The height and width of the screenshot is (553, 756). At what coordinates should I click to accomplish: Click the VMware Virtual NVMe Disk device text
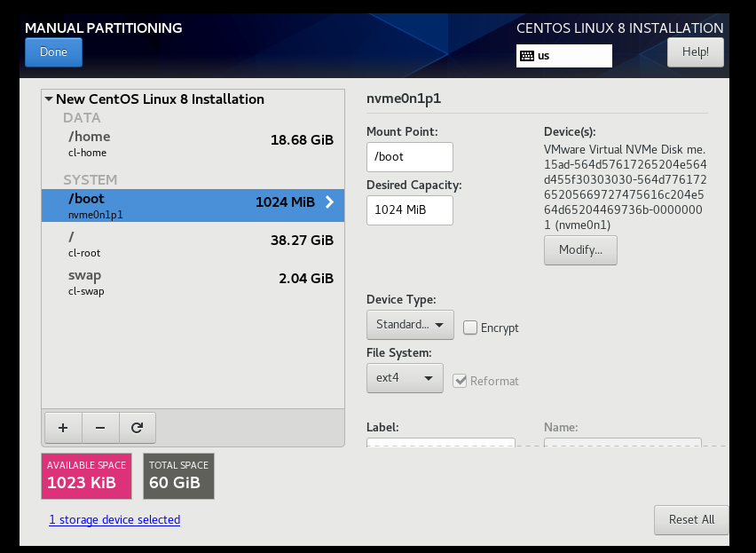[625, 187]
